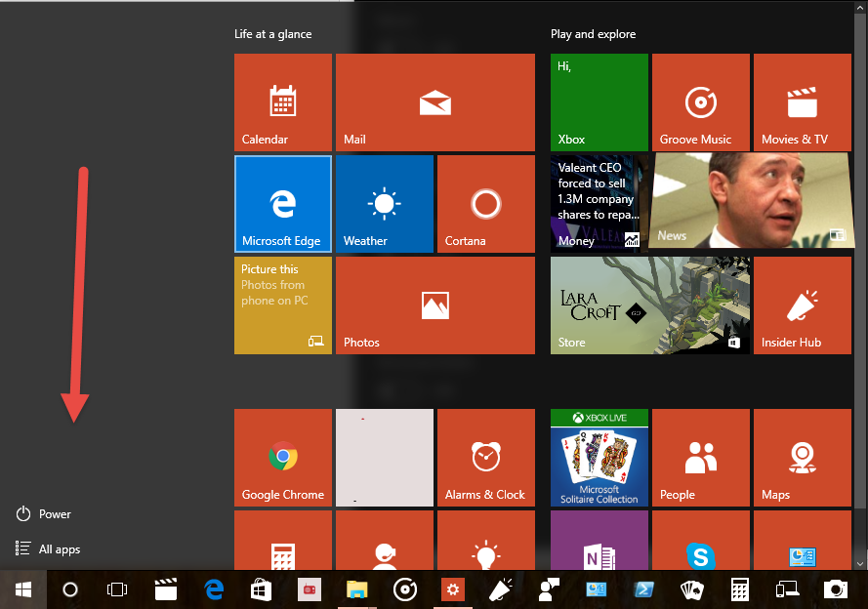Image resolution: width=868 pixels, height=609 pixels.
Task: Show the All apps list
Action: coord(48,548)
